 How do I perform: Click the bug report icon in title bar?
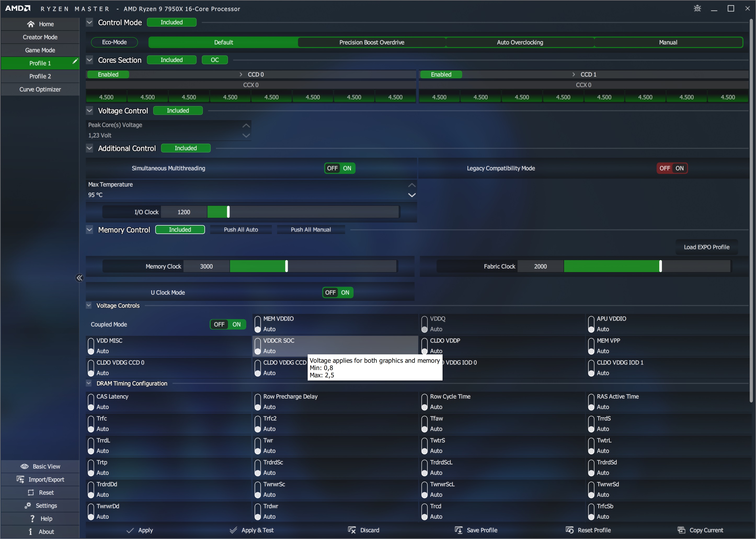point(697,8)
